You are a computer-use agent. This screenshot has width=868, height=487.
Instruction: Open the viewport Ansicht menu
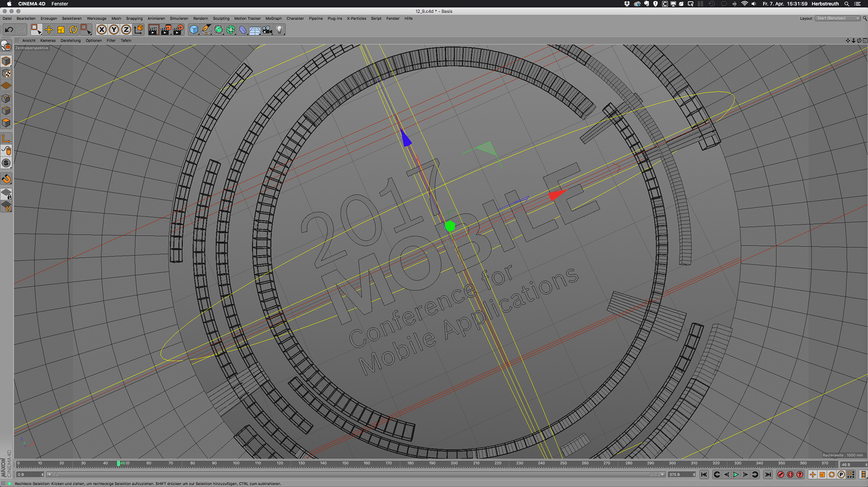(x=29, y=41)
